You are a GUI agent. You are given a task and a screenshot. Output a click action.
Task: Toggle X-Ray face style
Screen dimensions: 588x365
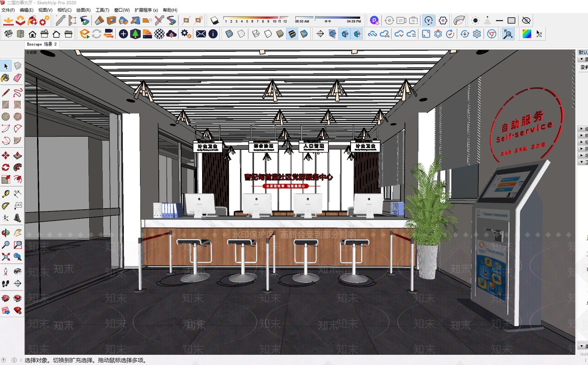pyautogui.click(x=229, y=34)
